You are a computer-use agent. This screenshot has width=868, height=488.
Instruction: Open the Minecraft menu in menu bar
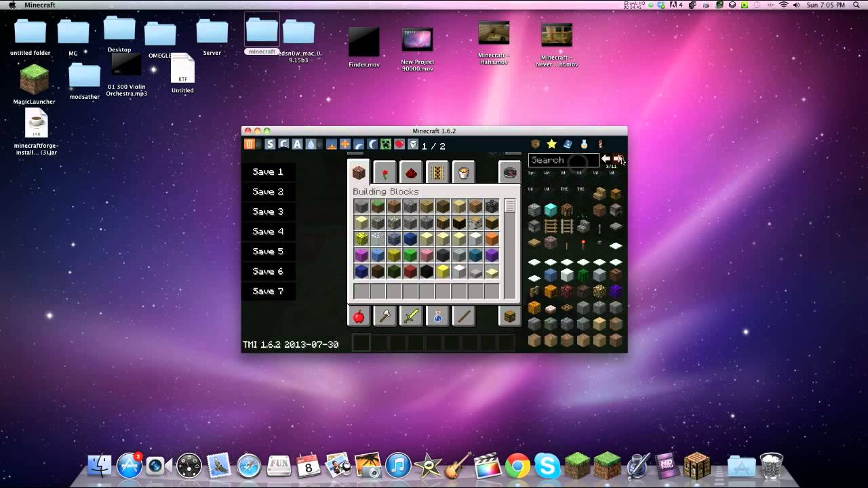pyautogui.click(x=40, y=5)
